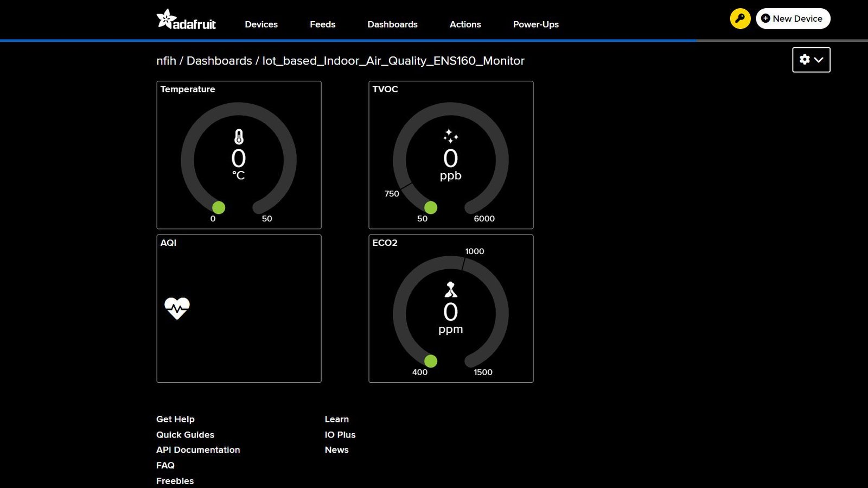The height and width of the screenshot is (488, 868).
Task: Open the Dashboards menu
Action: point(392,24)
